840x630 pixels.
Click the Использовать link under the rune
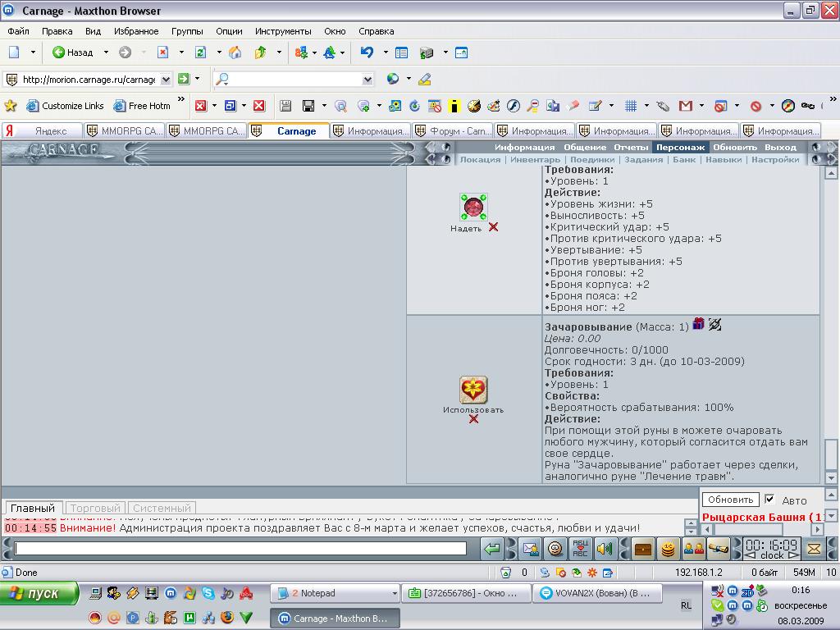pyautogui.click(x=473, y=410)
